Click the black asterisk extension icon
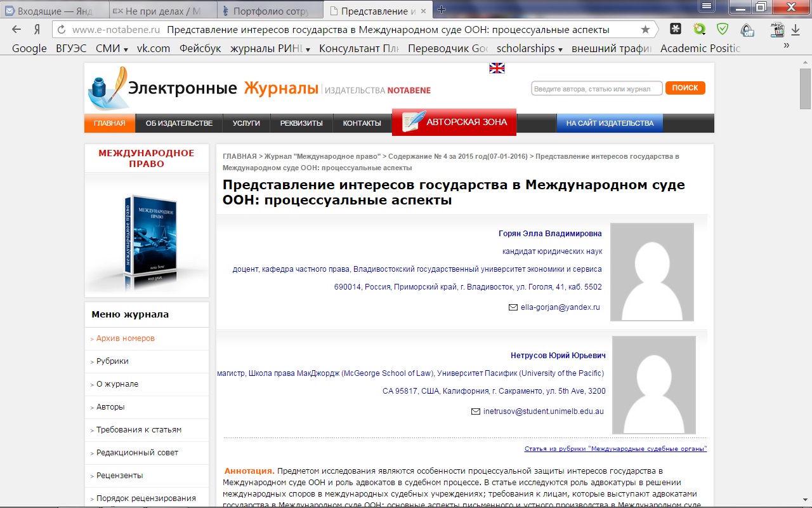Viewport: 812px width, 508px height. point(676,29)
